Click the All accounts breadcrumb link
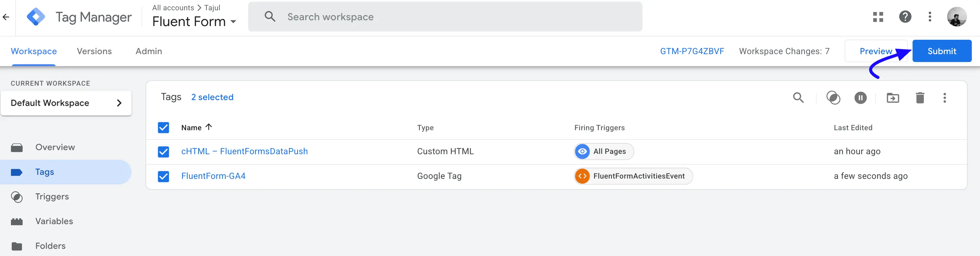The height and width of the screenshot is (256, 980). coord(173,8)
